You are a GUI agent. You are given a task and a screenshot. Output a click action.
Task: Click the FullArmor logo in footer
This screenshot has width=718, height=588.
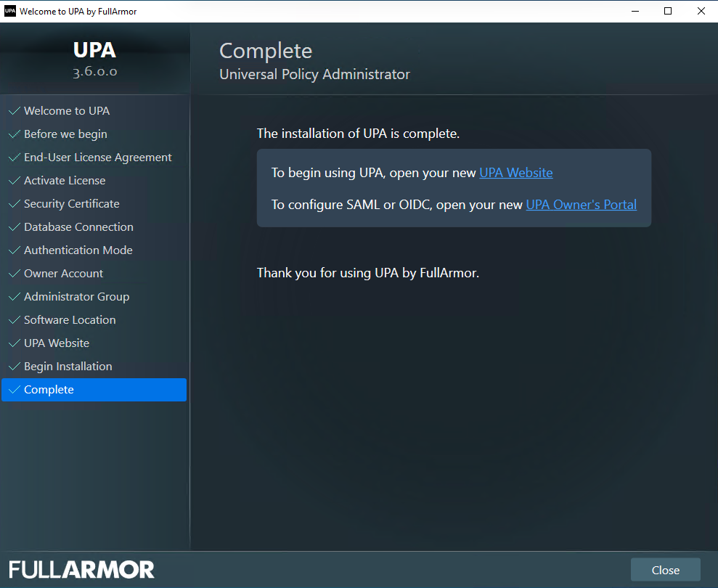tap(81, 570)
